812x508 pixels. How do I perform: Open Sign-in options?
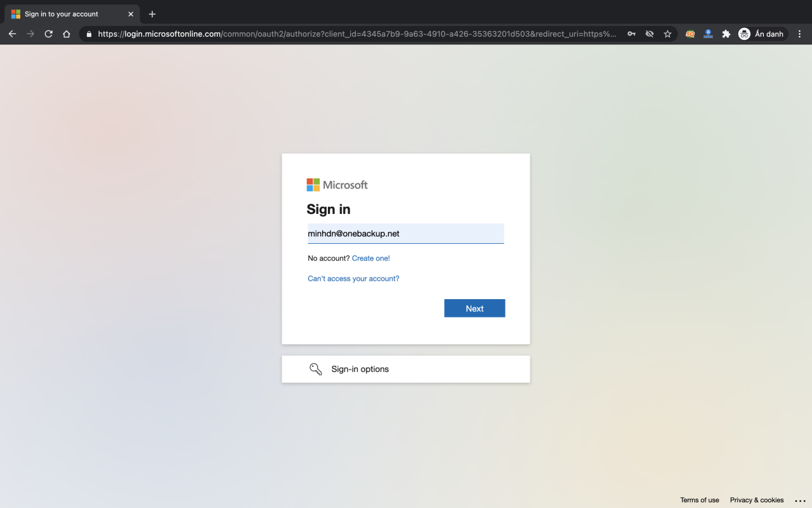point(406,369)
